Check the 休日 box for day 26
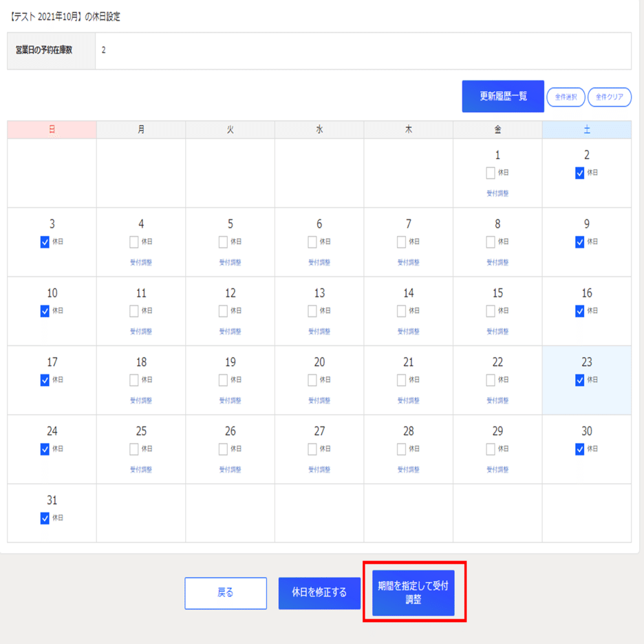Screen dimensions: 644x644 (x=223, y=449)
